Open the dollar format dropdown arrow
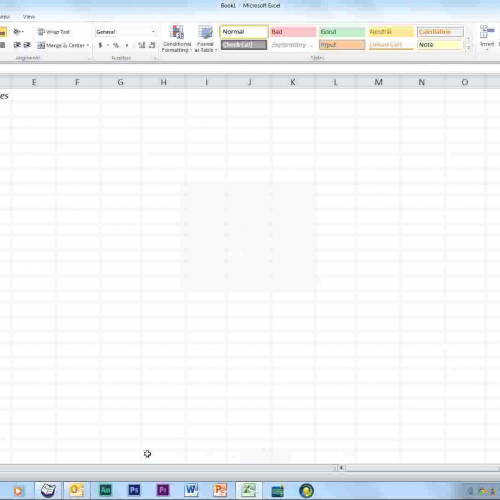Image resolution: width=500 pixels, height=500 pixels. [x=108, y=45]
